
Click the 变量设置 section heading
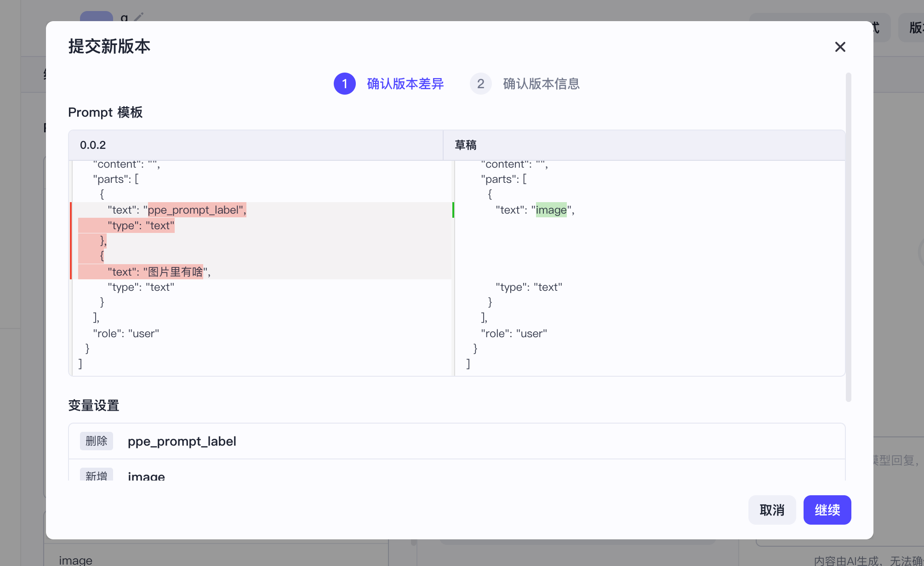tap(94, 406)
